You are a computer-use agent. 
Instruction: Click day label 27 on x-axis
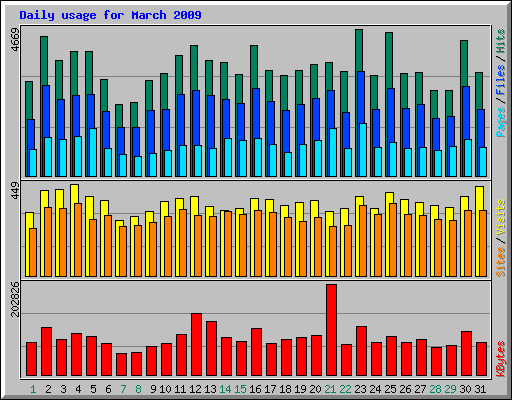pyautogui.click(x=420, y=389)
